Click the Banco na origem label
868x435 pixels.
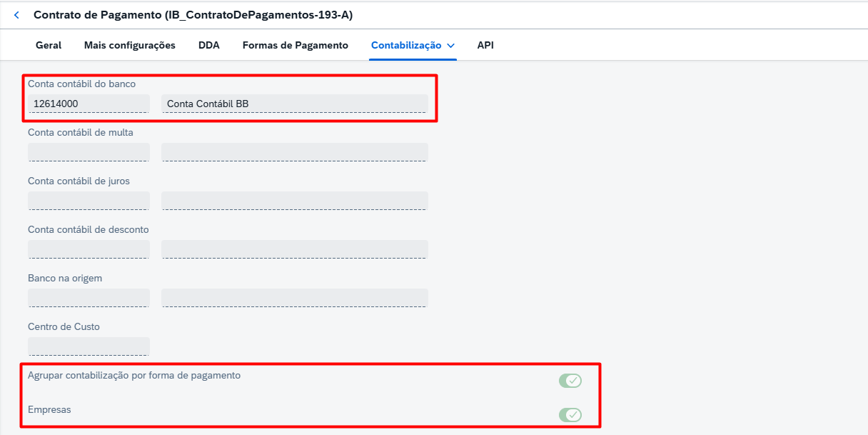pos(65,278)
